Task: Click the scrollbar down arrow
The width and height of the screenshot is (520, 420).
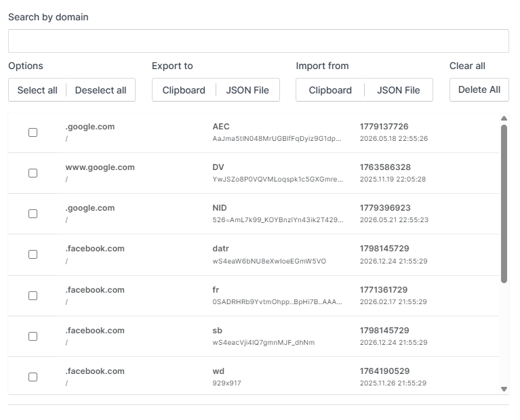Action: click(504, 389)
